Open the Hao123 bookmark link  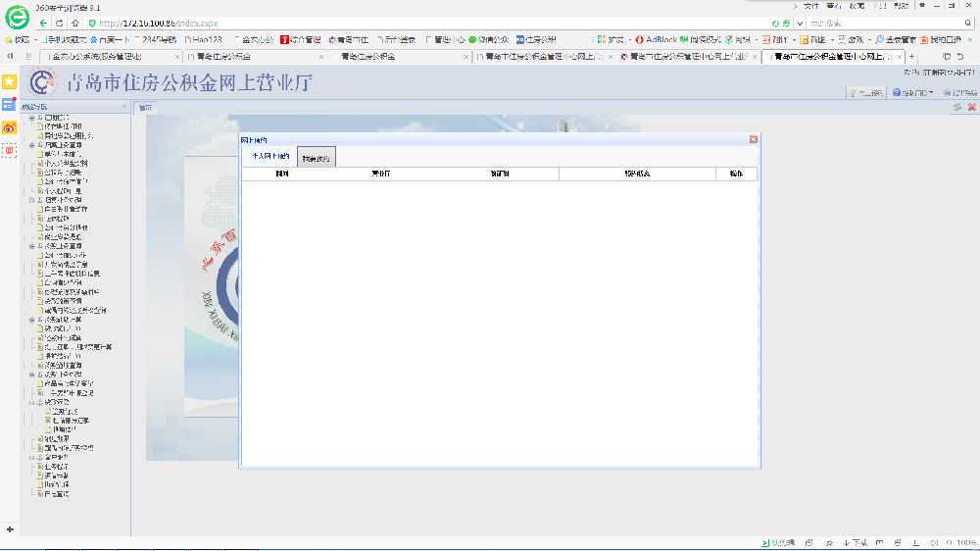201,40
